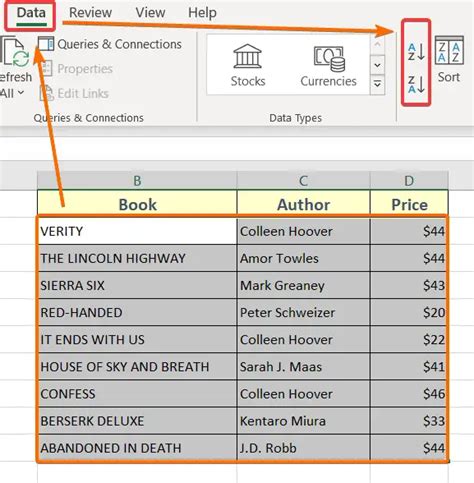Select the Amor Towles cell
The image size is (474, 483).
303,258
